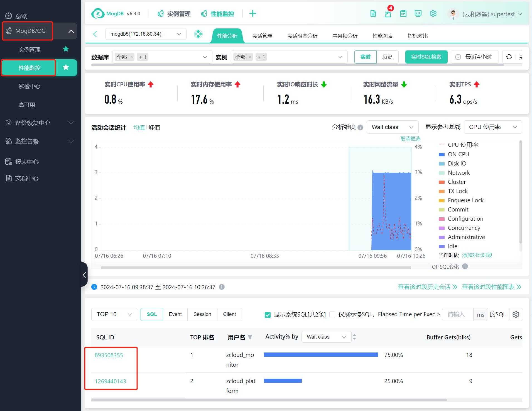Open 查看该时段历史会话 link

coord(427,287)
